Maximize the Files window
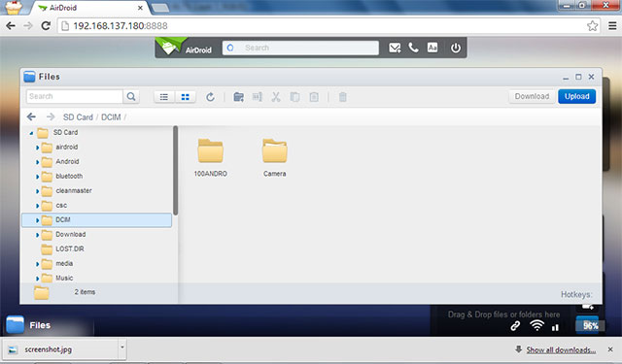Viewport: 622px width, 364px height. [578, 77]
